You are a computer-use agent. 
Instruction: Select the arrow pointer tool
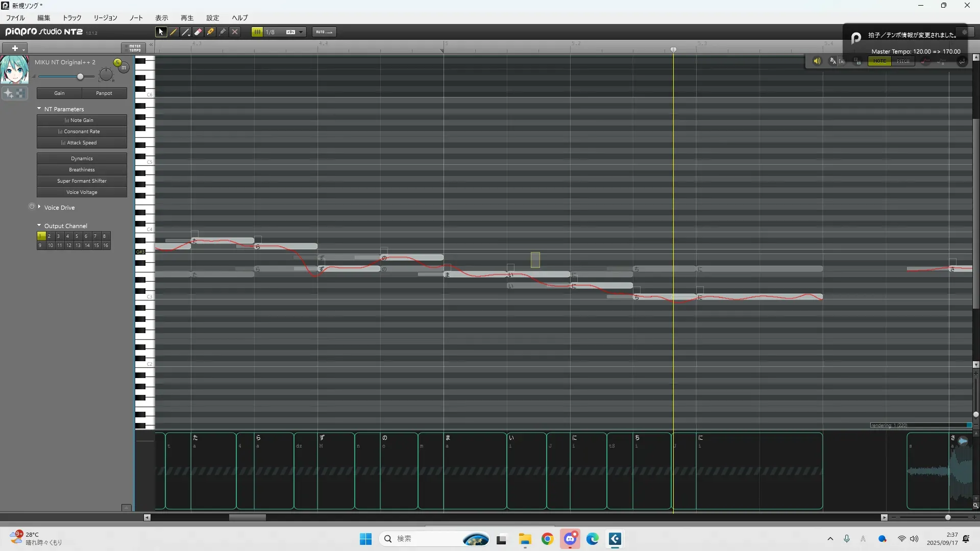pos(161,32)
